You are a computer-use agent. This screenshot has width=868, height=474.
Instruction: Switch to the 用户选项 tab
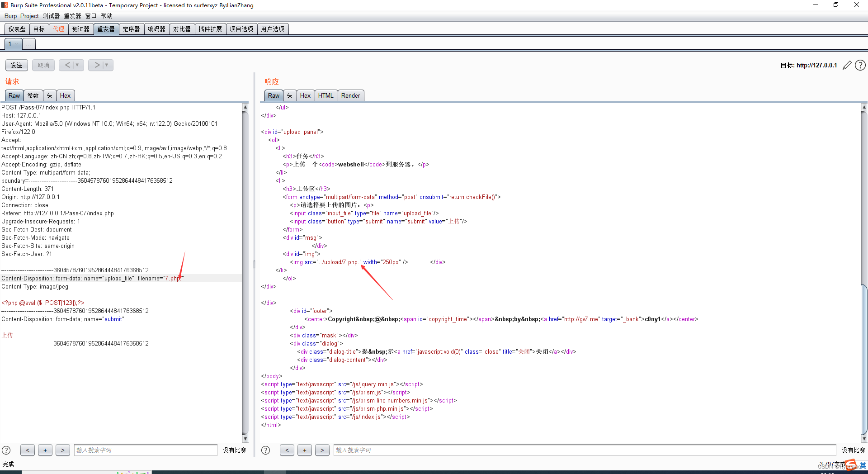(x=273, y=29)
